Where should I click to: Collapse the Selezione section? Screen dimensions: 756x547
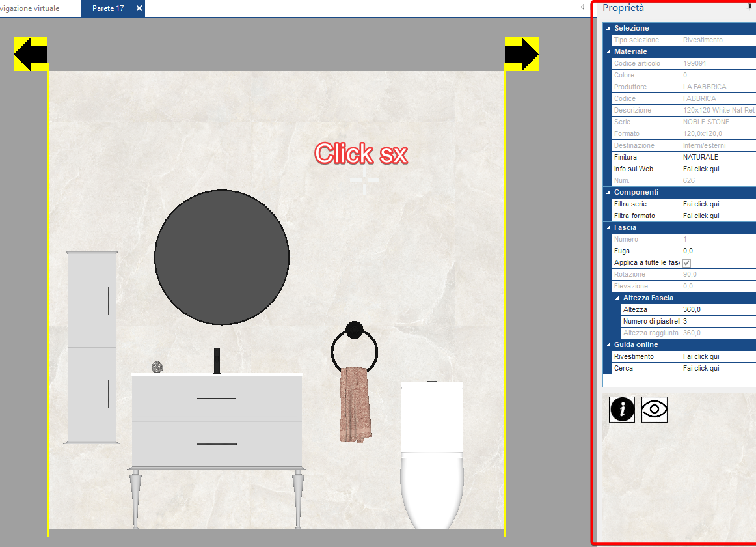click(x=608, y=28)
